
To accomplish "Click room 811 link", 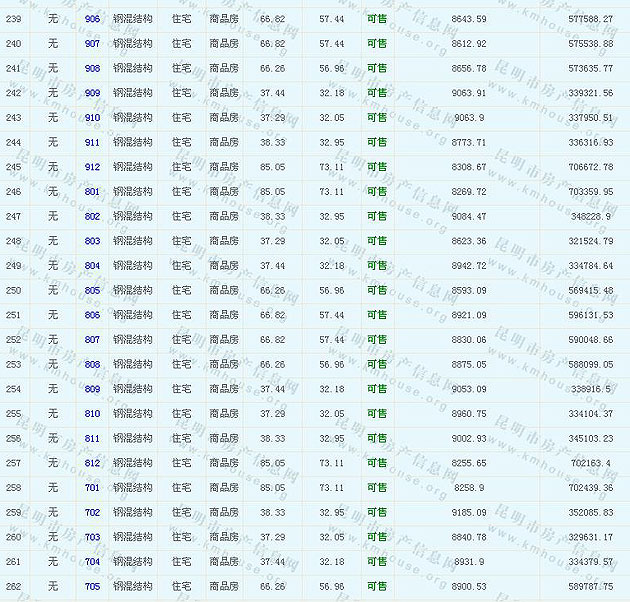I will [92, 438].
